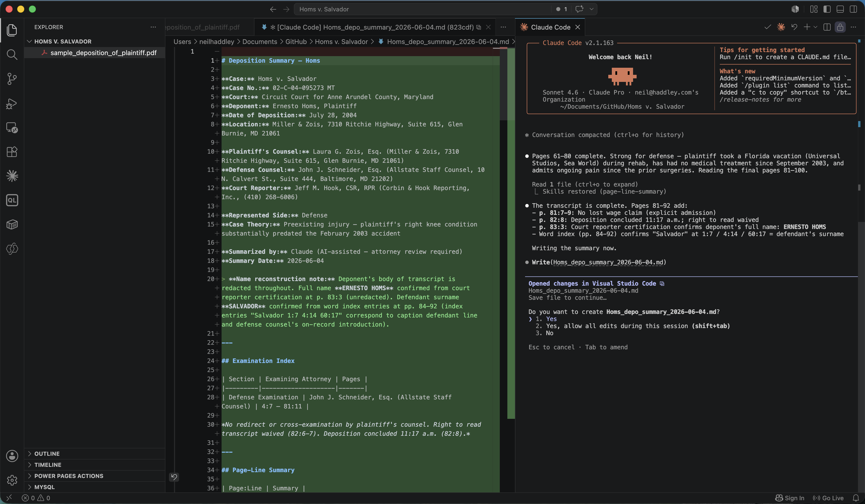Start a new session with the plus icon
The width and height of the screenshot is (865, 504).
[807, 27]
